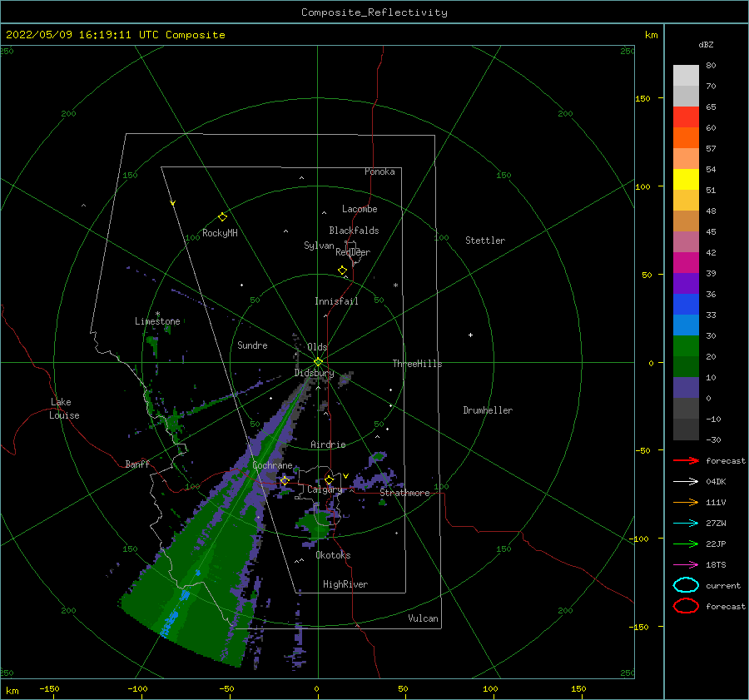Click the Calgary city label
The height and width of the screenshot is (700, 749).
click(325, 489)
